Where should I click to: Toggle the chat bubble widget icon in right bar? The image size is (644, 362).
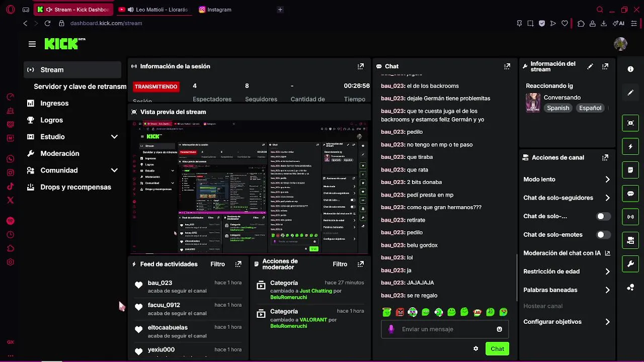point(630,194)
